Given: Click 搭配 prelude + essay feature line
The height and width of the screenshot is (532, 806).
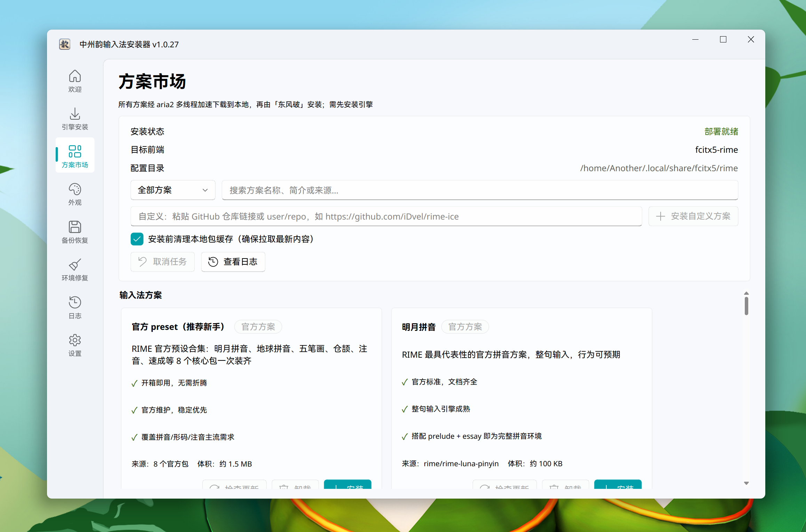Looking at the screenshot, I should coord(477,436).
